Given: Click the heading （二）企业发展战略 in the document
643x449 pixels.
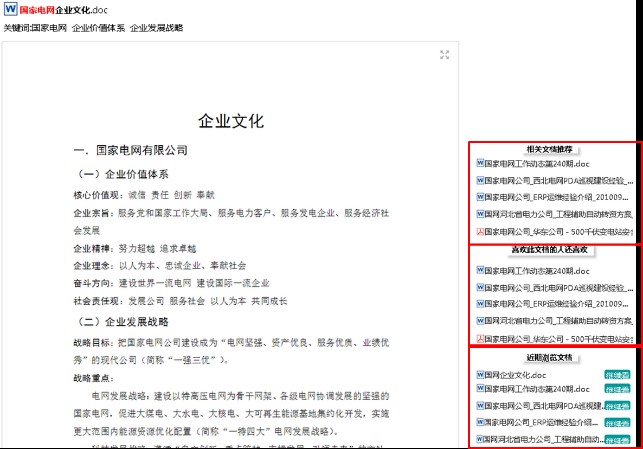Looking at the screenshot, I should pos(121,321).
